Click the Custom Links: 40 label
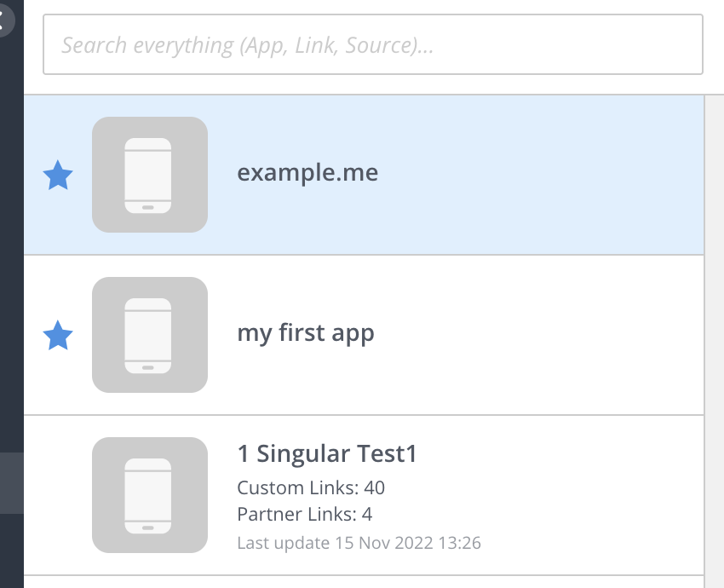This screenshot has height=588, width=724. (x=310, y=487)
